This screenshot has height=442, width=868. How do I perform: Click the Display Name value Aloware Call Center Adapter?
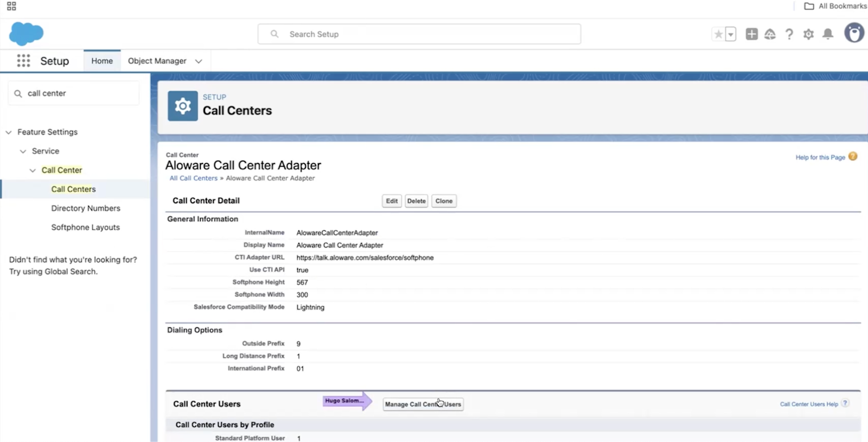pos(340,245)
